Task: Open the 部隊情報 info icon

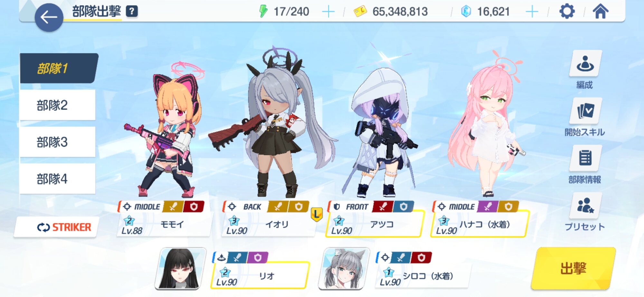Action: tap(585, 158)
